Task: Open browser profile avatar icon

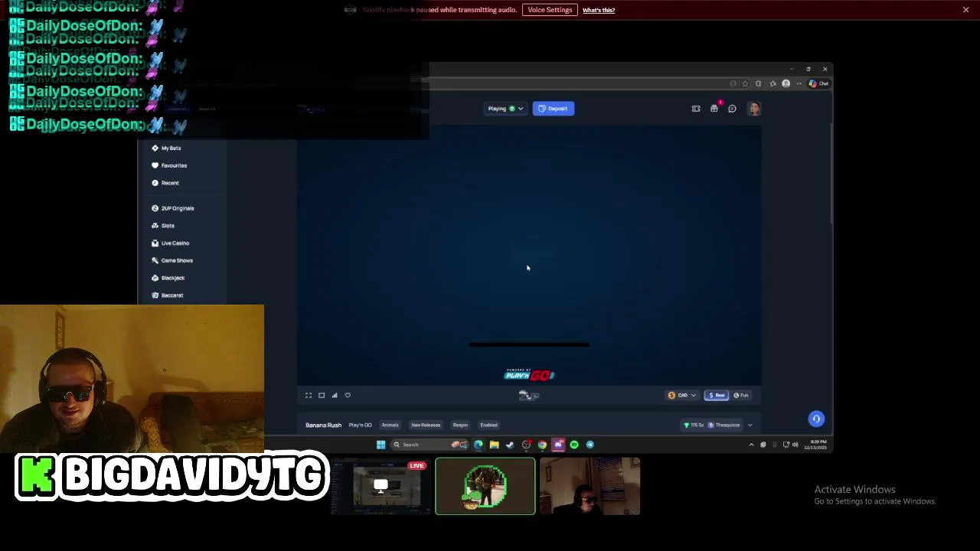Action: pyautogui.click(x=786, y=83)
